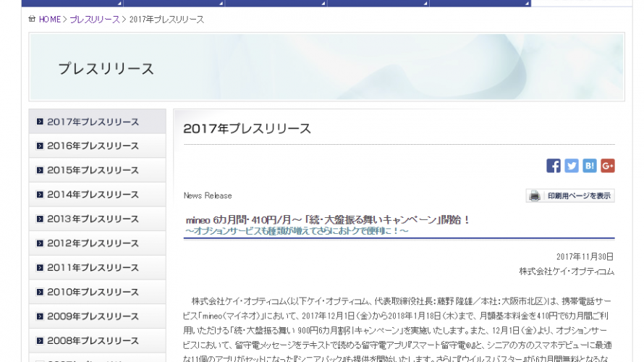
Task: Click the arrow icon beside 2008年プレスリリース
Action: click(x=40, y=340)
